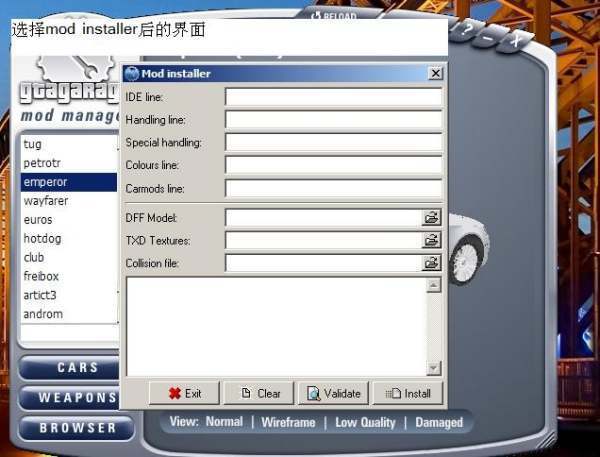Select androm in the vehicle list
600x457 pixels.
[69, 314]
